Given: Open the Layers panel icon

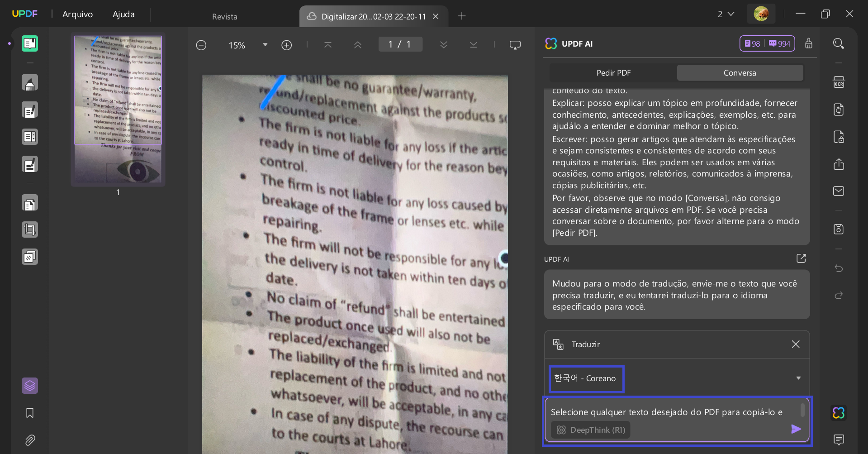Looking at the screenshot, I should (x=30, y=386).
